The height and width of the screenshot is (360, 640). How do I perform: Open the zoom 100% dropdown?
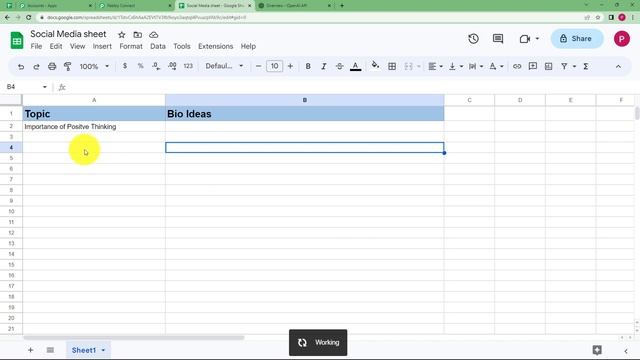pyautogui.click(x=94, y=66)
